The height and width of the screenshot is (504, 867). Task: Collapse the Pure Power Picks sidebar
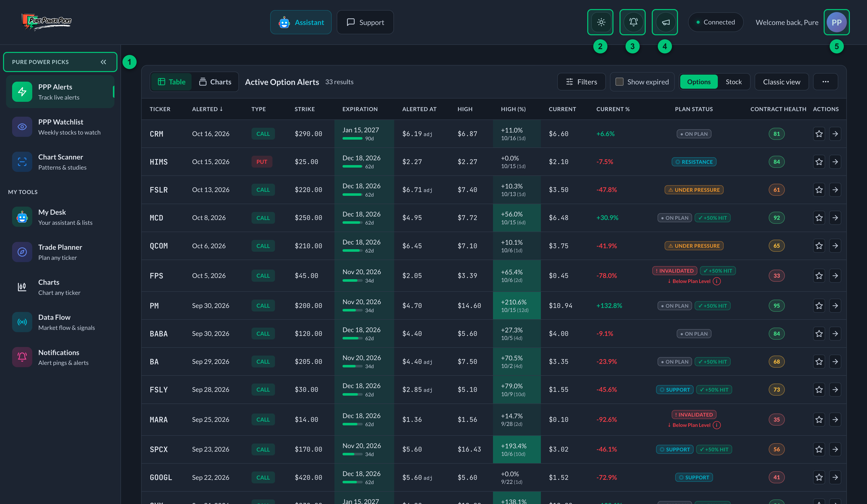pos(103,62)
